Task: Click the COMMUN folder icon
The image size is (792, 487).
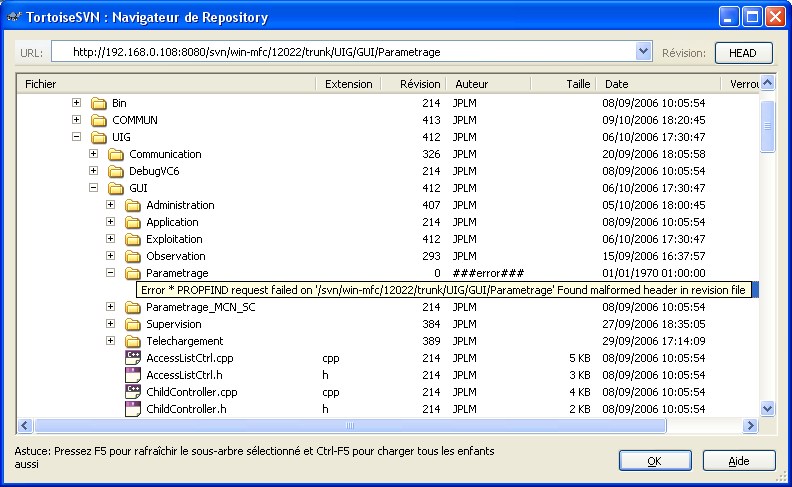Action: click(98, 121)
